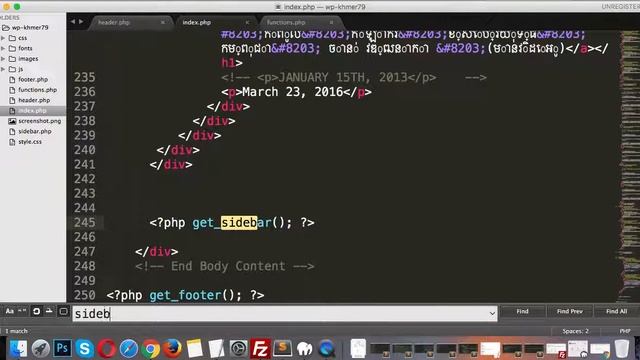Toggle in-selection search option
The image size is (640, 360).
tap(49, 311)
